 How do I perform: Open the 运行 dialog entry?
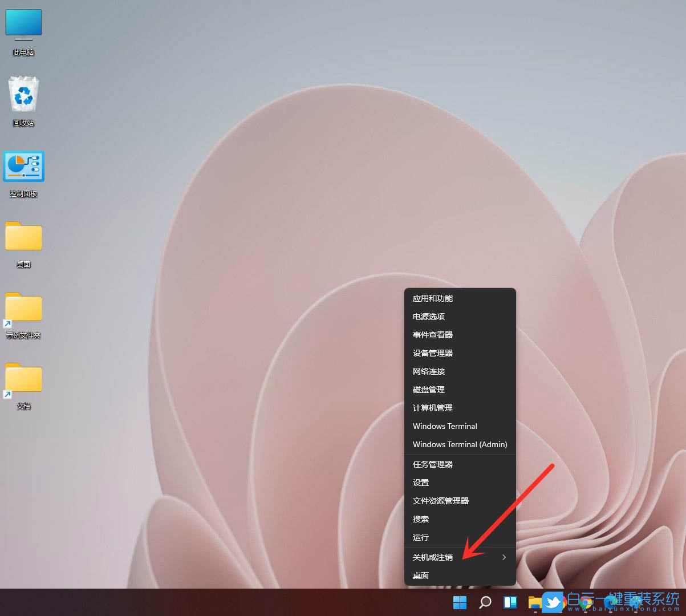tap(420, 537)
